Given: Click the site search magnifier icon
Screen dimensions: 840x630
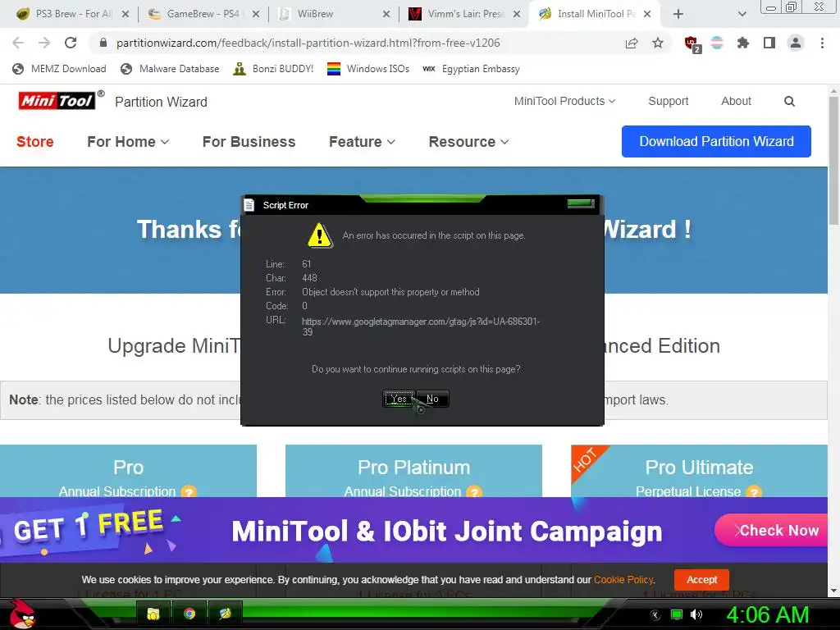Looking at the screenshot, I should (789, 101).
